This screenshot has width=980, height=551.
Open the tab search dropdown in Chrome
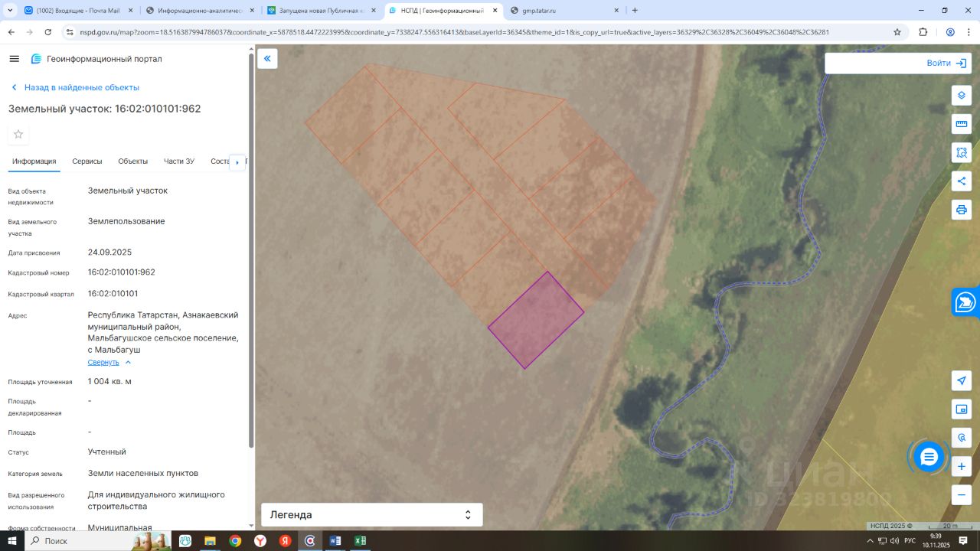click(11, 11)
